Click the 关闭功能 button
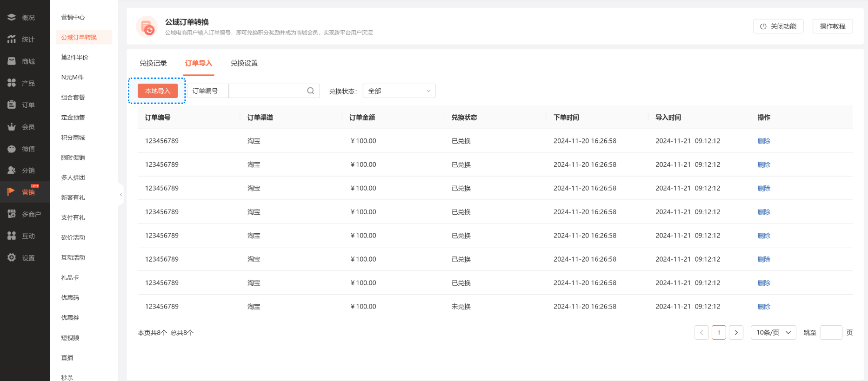The width and height of the screenshot is (868, 381). (x=778, y=26)
